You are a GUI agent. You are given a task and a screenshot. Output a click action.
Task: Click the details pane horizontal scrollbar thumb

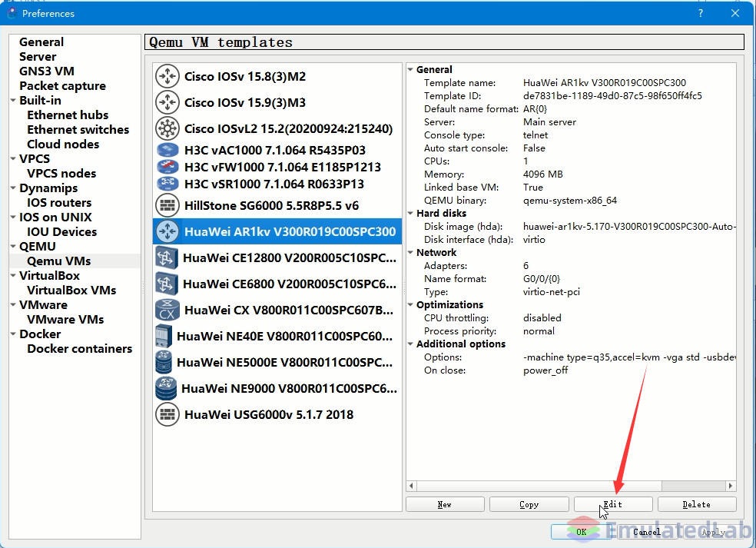(x=539, y=486)
